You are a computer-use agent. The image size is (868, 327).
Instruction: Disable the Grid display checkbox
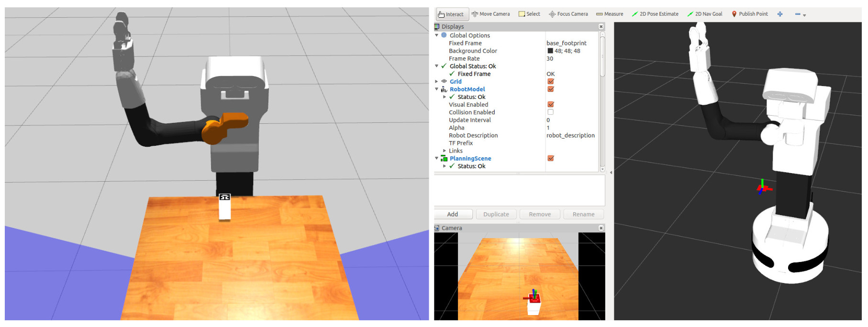[x=551, y=82]
